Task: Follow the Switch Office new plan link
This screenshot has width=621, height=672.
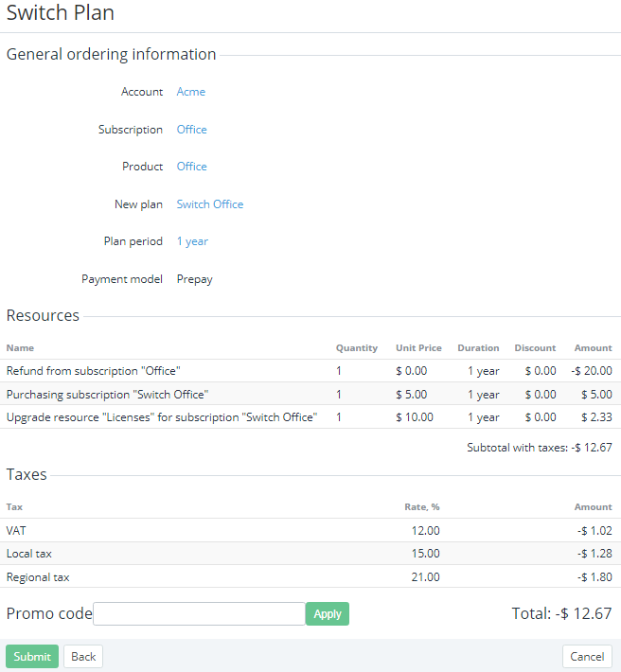Action: [x=209, y=204]
